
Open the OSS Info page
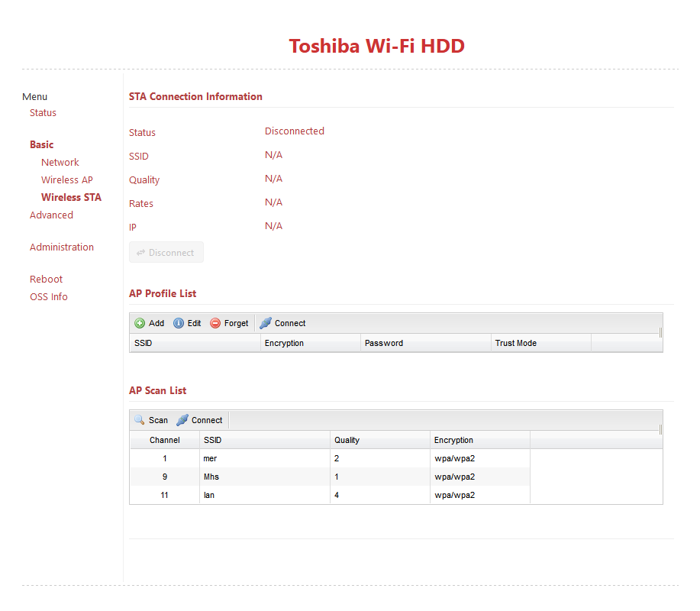coord(49,297)
